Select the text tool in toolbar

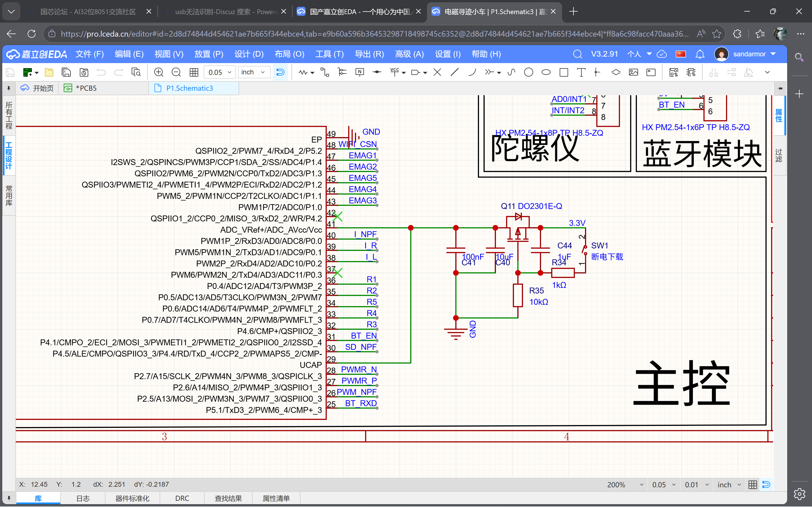tap(581, 72)
